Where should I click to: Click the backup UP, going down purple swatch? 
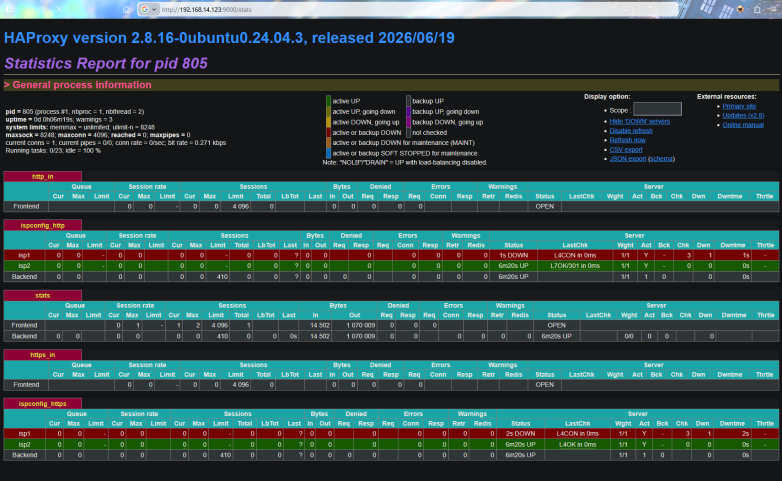click(x=408, y=111)
